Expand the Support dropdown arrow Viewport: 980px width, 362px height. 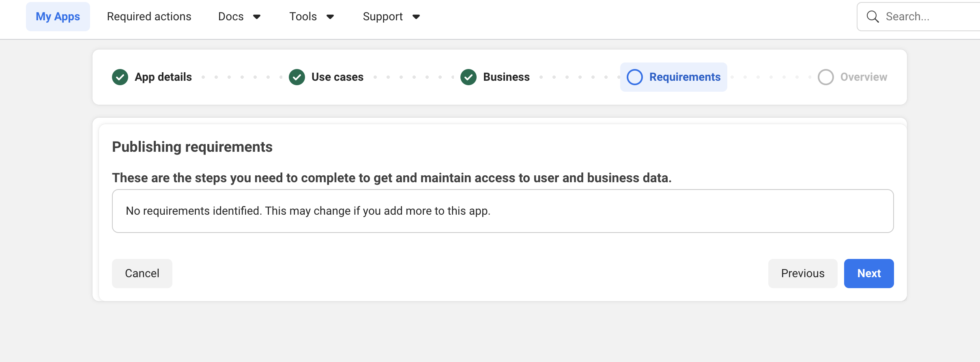[416, 17]
